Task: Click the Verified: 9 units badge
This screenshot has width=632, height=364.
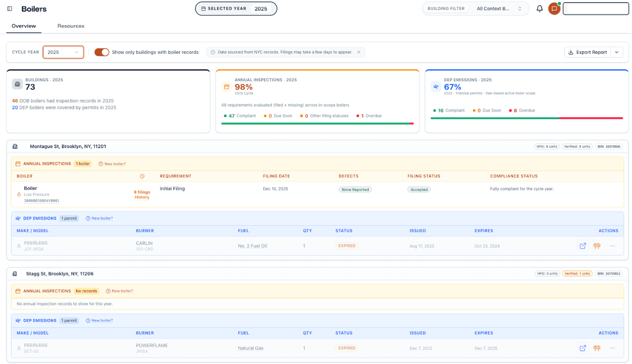Action: coord(577,146)
